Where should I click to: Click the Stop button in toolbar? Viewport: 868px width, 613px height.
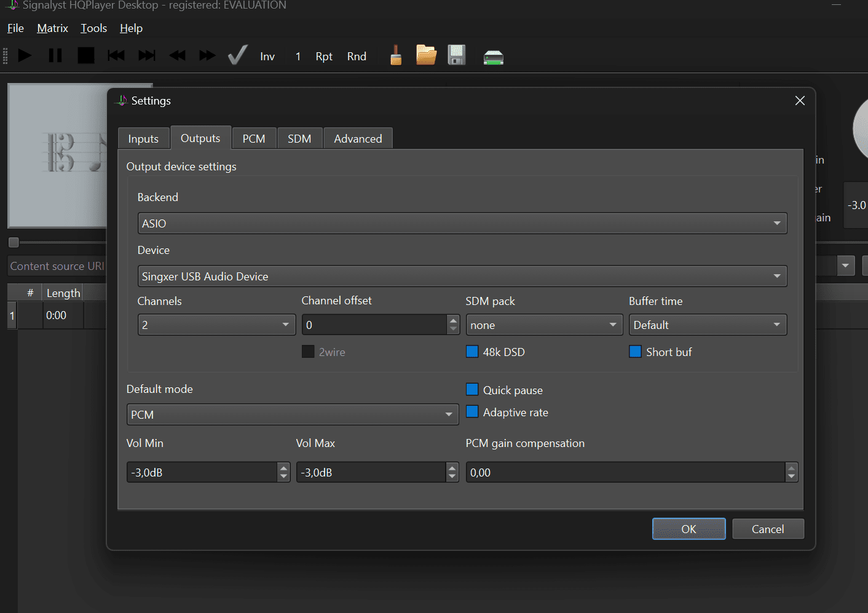coord(86,56)
